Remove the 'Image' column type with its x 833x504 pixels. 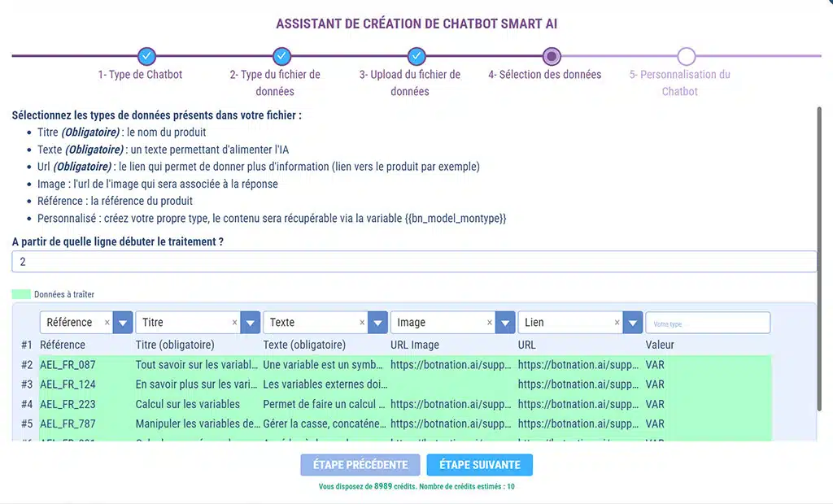point(490,323)
